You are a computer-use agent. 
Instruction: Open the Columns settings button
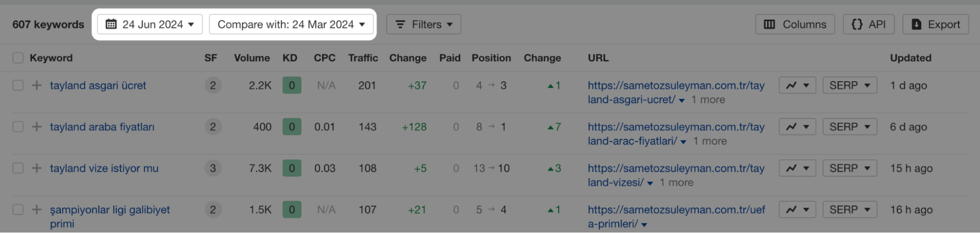pos(795,24)
